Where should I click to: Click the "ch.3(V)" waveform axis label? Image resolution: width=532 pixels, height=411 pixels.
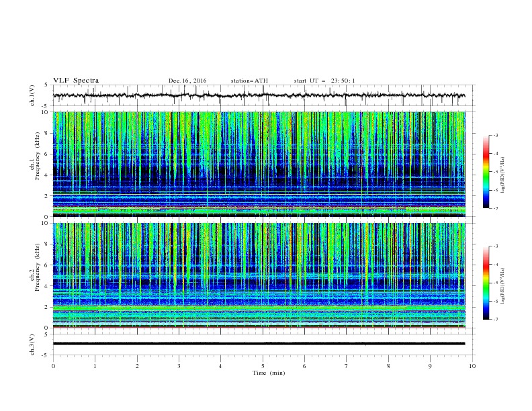pos(32,345)
